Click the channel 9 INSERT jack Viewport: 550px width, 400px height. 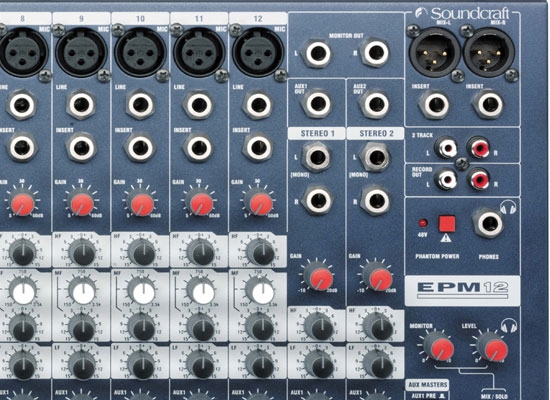pos(81,147)
